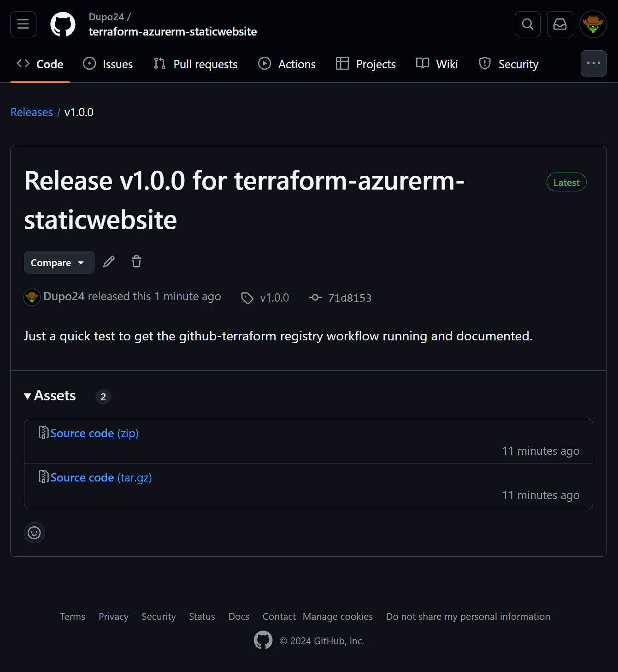618x672 pixels.
Task: Open the three-dots overflow tab menu
Action: coord(594,63)
